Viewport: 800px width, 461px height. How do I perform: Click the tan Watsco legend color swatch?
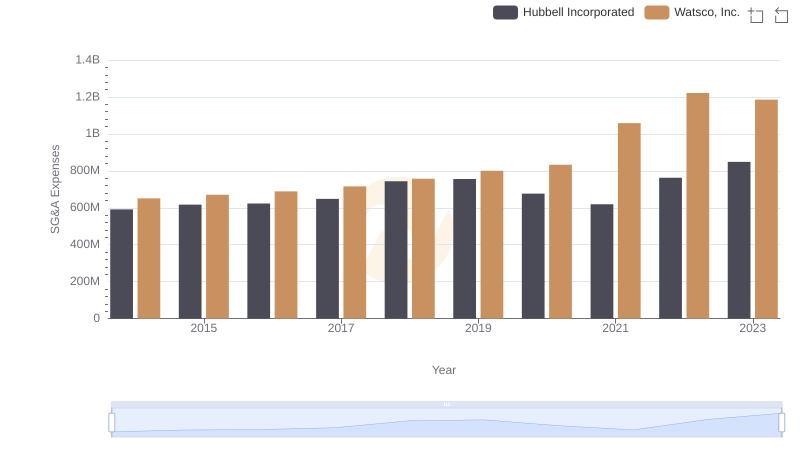click(x=657, y=12)
